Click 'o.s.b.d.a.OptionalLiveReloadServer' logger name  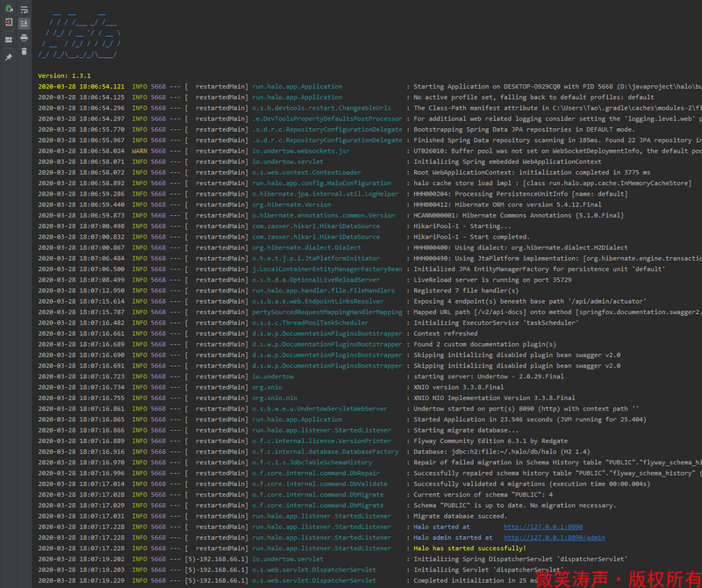(x=316, y=280)
